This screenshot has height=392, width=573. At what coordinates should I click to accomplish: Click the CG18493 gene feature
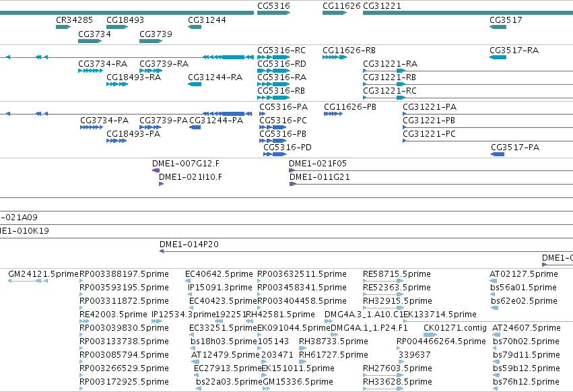(x=117, y=27)
